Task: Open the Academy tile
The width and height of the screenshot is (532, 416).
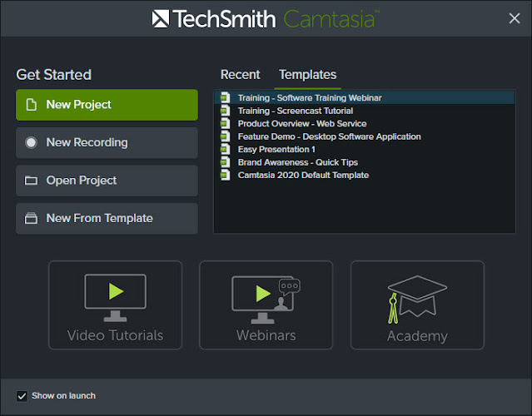Action: coord(417,305)
